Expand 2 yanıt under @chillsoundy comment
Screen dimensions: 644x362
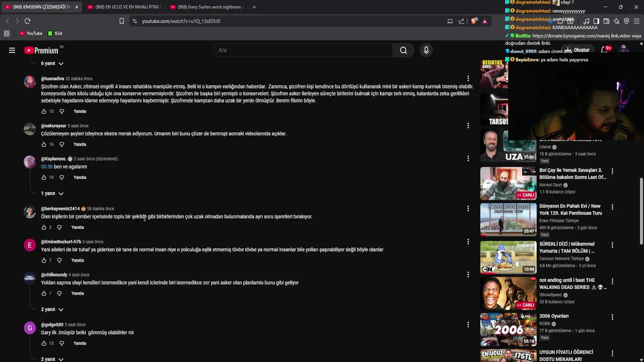pos(52,310)
